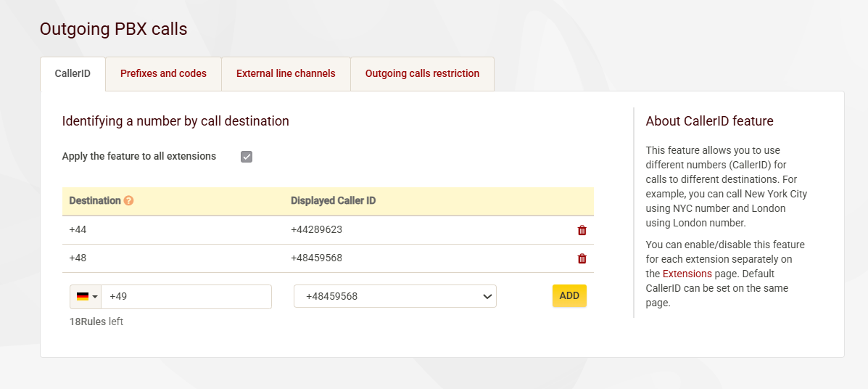Click the +44 destination cell

(x=78, y=230)
